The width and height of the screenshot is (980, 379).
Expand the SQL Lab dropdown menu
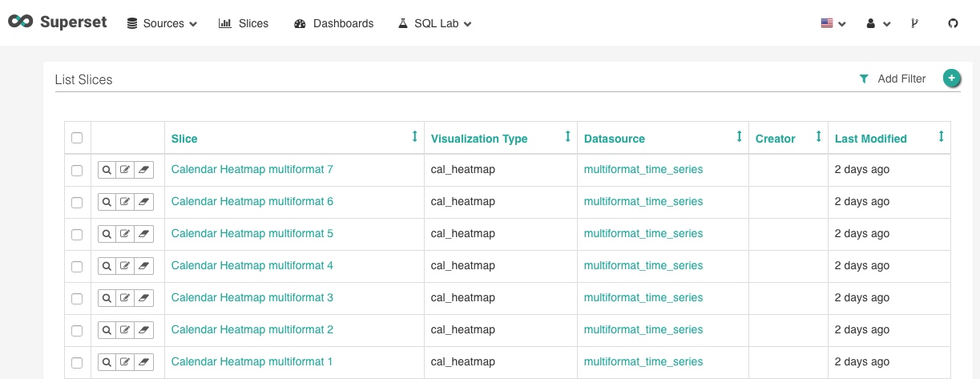point(435,23)
